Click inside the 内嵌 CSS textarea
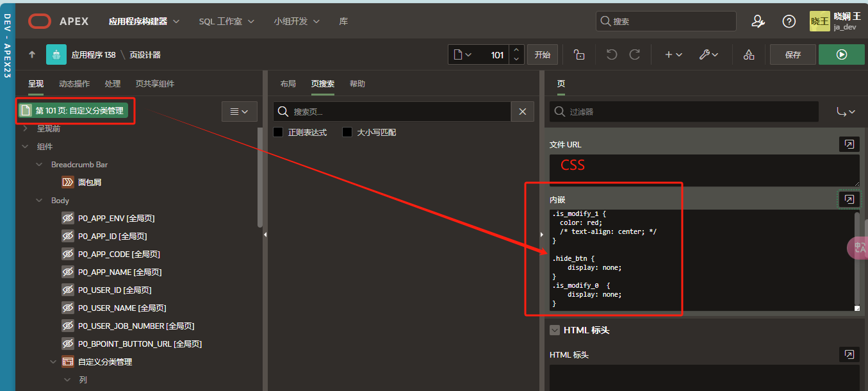Viewport: 868px width, 391px height. coord(701,260)
